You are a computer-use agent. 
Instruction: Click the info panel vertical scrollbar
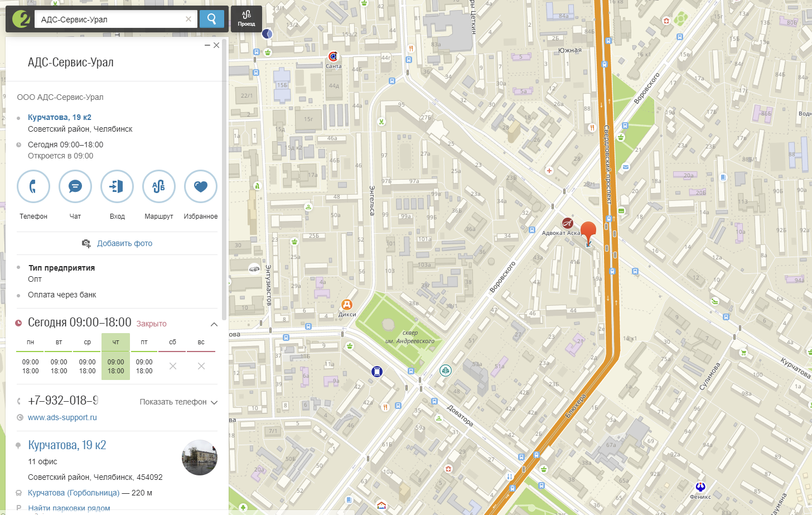pos(224,179)
